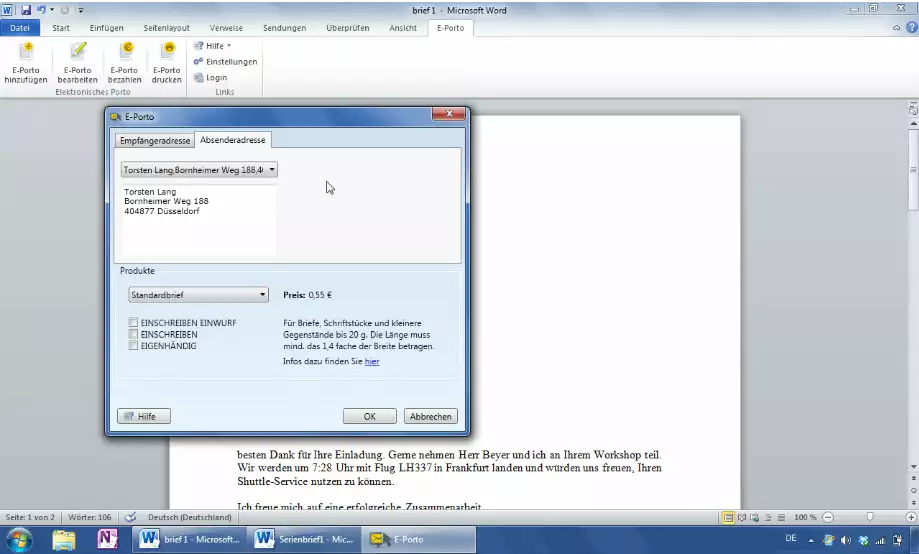This screenshot has height=554, width=919.
Task: Open the Seitenlayout ribbon tab
Action: click(165, 28)
